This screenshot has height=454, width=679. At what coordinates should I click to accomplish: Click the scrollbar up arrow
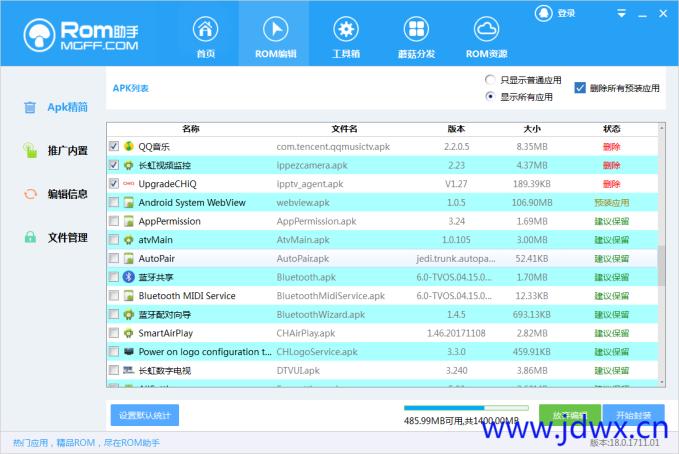661,128
